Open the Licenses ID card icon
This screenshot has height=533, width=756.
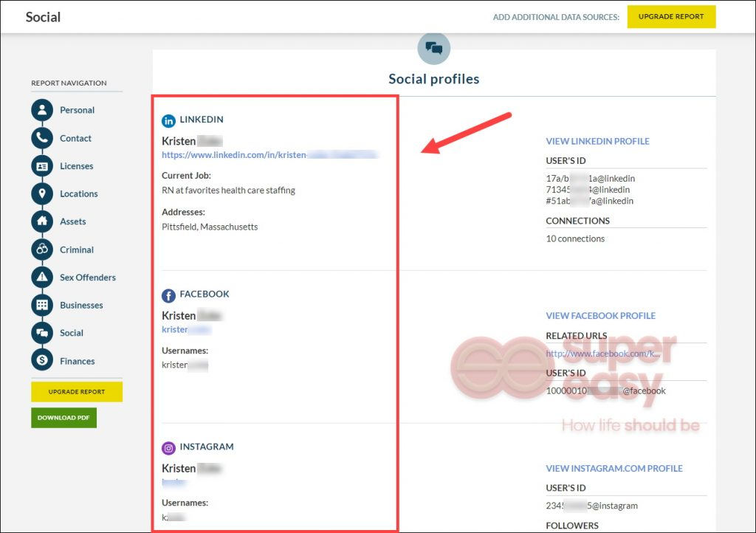[x=42, y=166]
